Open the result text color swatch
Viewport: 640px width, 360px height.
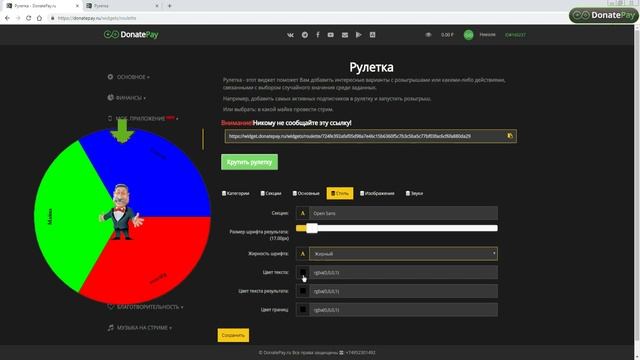click(x=303, y=291)
